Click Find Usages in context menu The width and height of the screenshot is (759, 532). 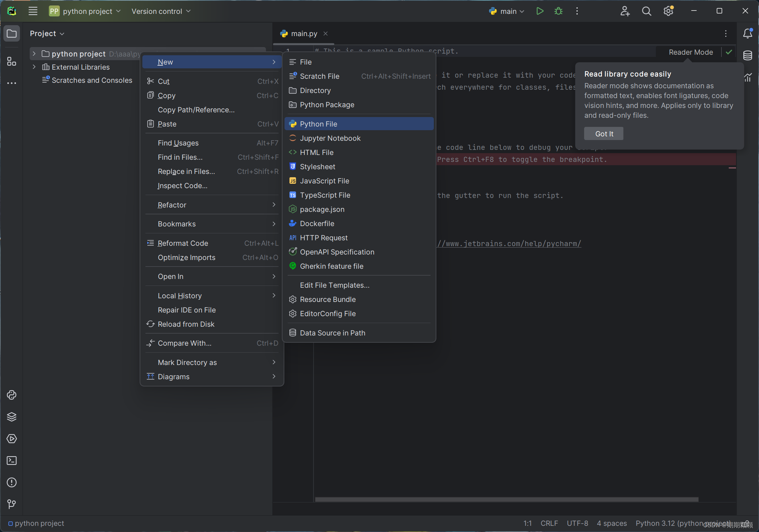[x=212, y=143]
